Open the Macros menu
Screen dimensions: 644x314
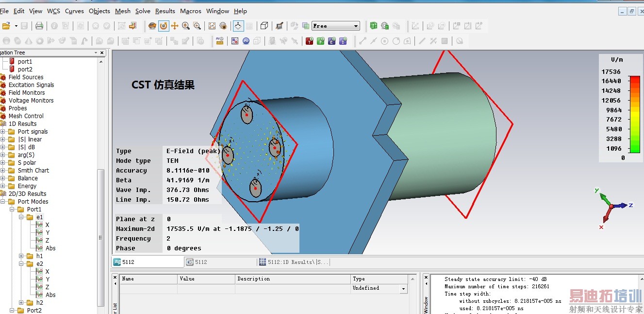191,11
